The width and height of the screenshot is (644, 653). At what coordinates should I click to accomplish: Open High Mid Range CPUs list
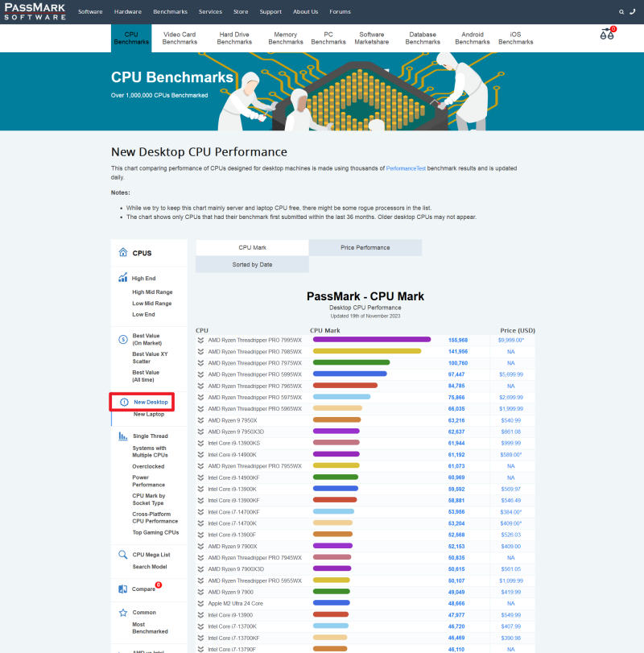click(x=152, y=292)
